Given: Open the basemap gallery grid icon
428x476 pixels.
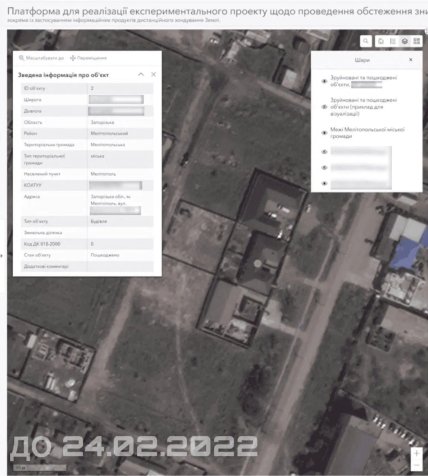Looking at the screenshot, I should tap(417, 41).
